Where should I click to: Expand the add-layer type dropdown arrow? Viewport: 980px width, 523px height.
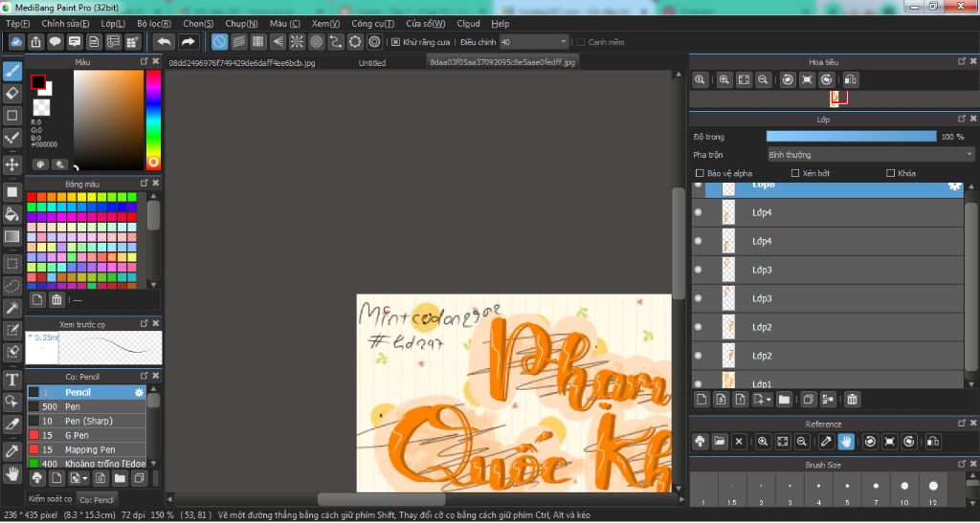768,400
